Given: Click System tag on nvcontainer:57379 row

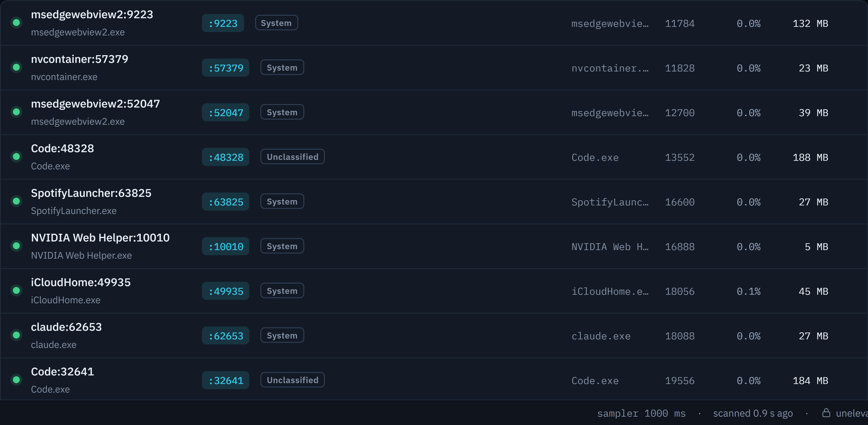Looking at the screenshot, I should click(282, 67).
